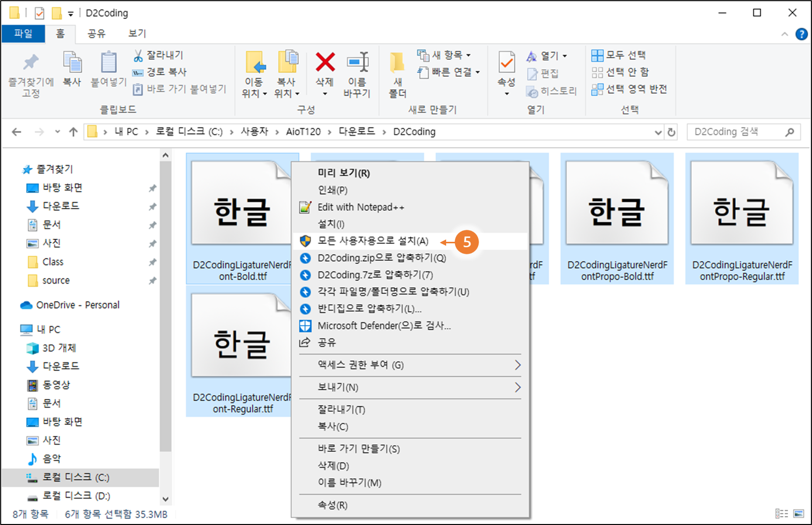The width and height of the screenshot is (812, 525).
Task: Click 다운로드 in the address breadcrumb
Action: coord(357,132)
